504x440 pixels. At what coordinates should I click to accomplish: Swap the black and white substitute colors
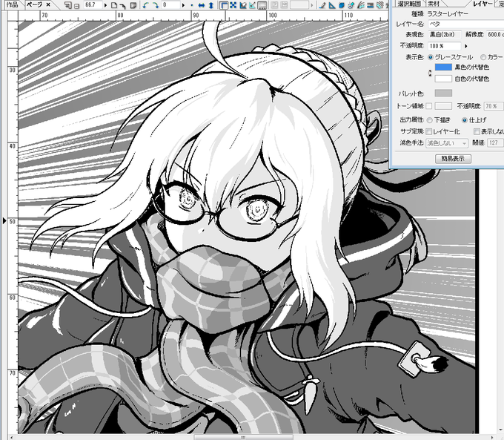[x=430, y=73]
